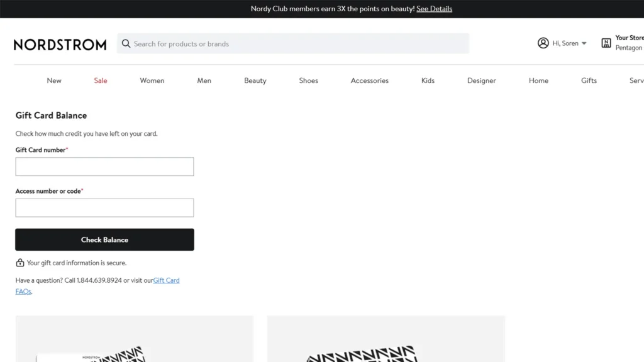
Task: Click the account profile icon
Action: coord(543,43)
